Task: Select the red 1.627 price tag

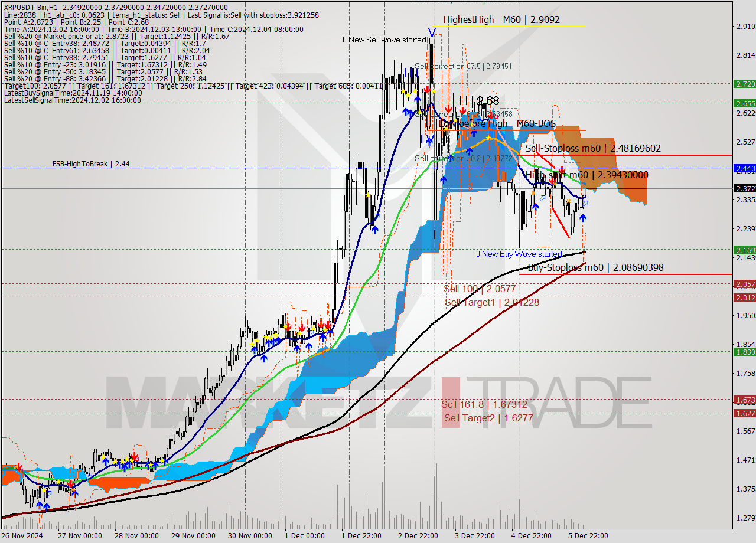Action: (744, 413)
